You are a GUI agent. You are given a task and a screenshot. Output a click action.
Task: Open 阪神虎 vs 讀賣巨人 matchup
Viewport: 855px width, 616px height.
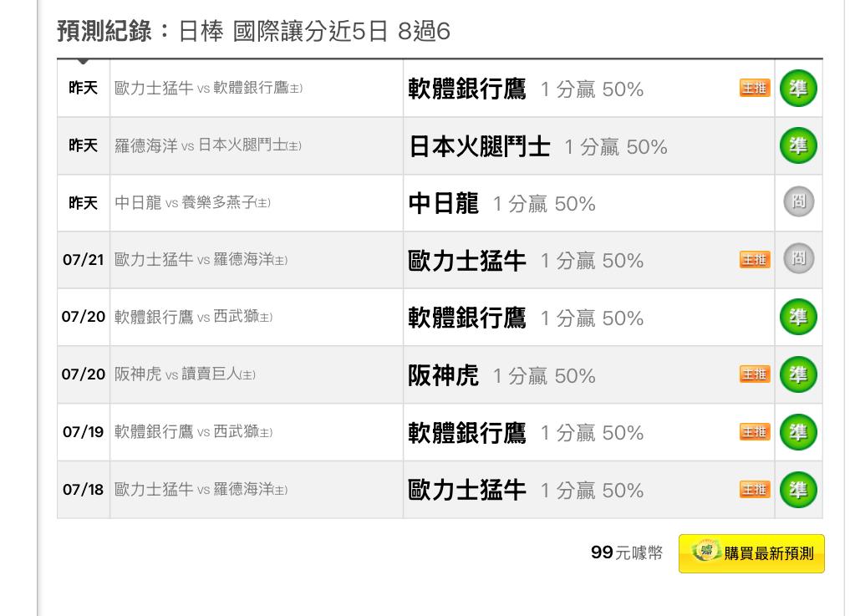[185, 374]
